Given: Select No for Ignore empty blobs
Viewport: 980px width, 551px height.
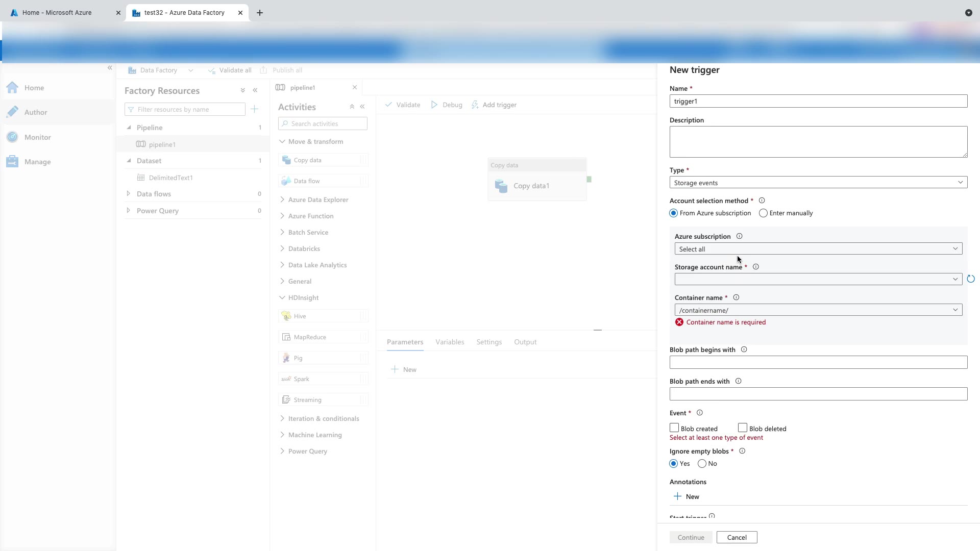Looking at the screenshot, I should pos(702,464).
